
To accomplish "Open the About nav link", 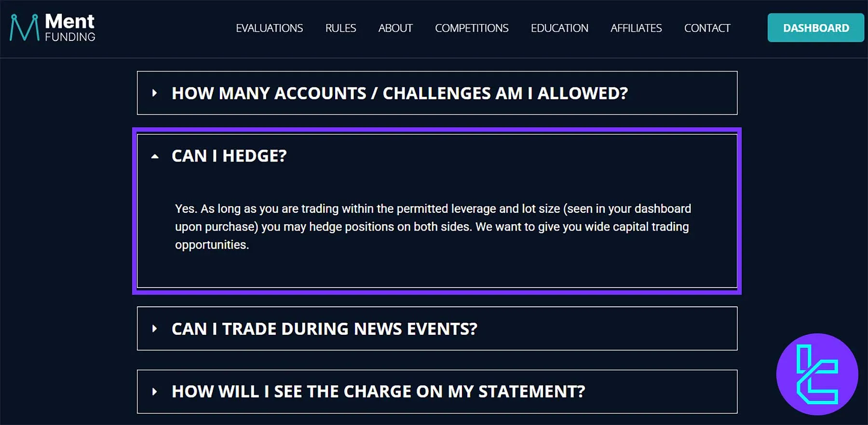I will point(395,28).
